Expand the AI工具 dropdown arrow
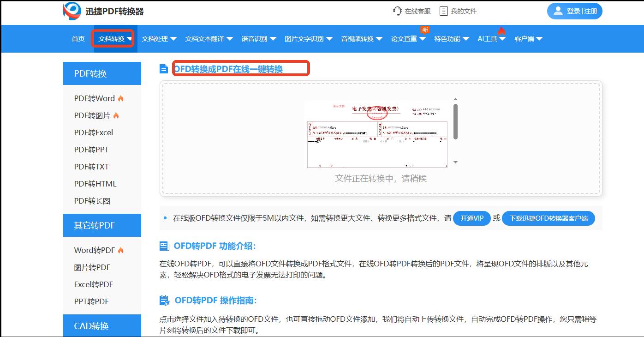This screenshot has width=644, height=337. pyautogui.click(x=503, y=39)
